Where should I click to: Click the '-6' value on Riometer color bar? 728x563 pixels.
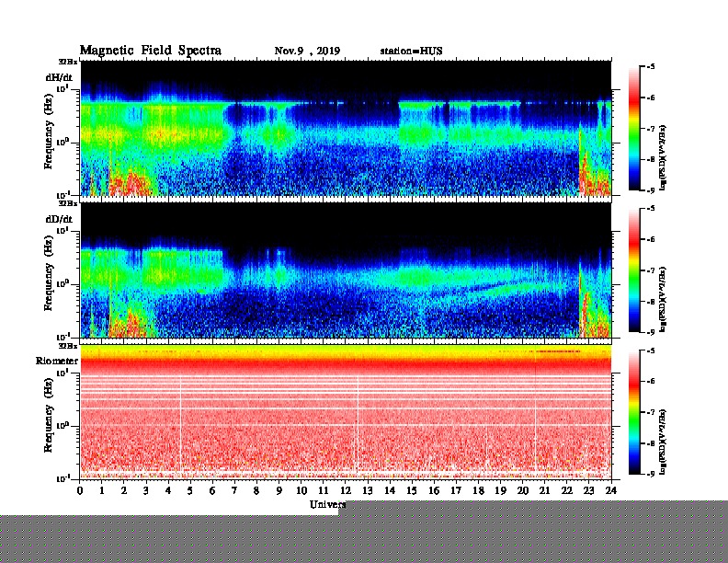point(650,381)
